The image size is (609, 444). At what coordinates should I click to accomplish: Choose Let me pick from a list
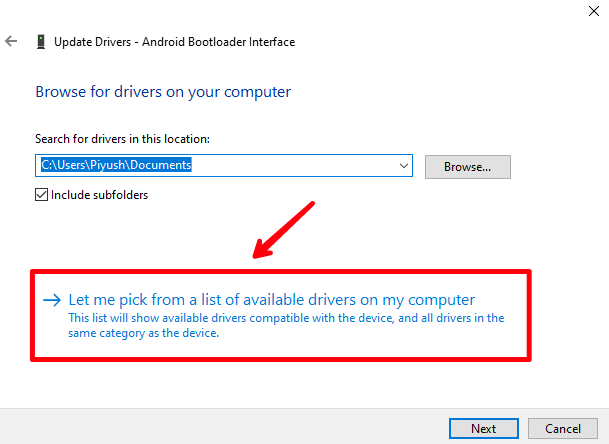[x=271, y=299]
